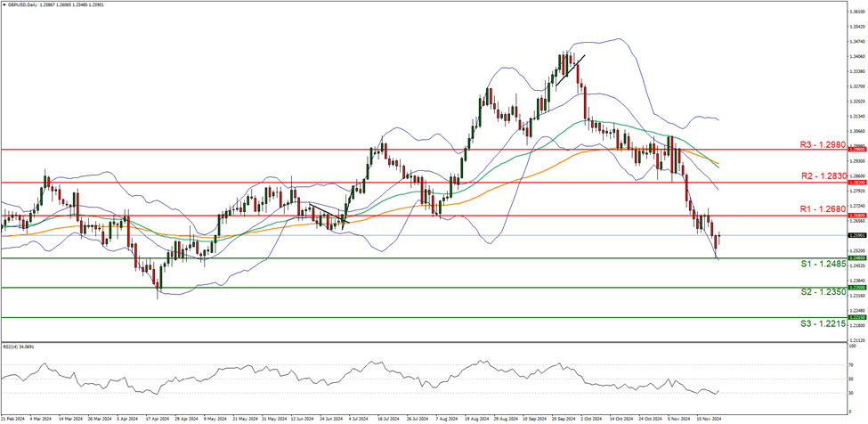The height and width of the screenshot is (424, 868).
Task: Click the triangle arrow before GBPUSD,Daily
Action: [5, 5]
